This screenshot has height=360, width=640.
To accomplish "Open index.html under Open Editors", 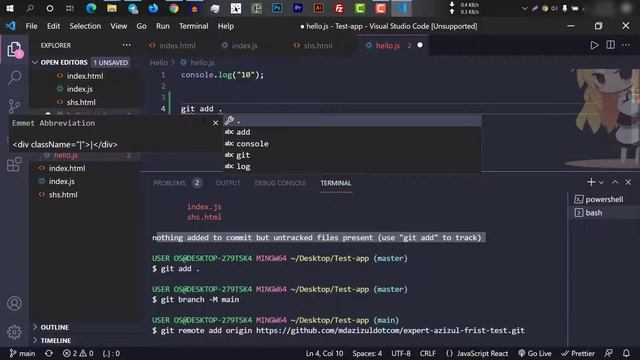I will click(85, 76).
